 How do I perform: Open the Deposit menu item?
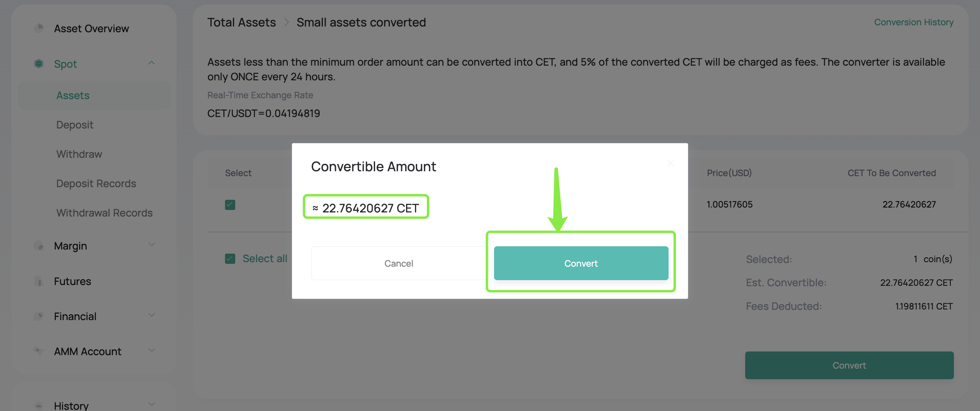(x=75, y=125)
